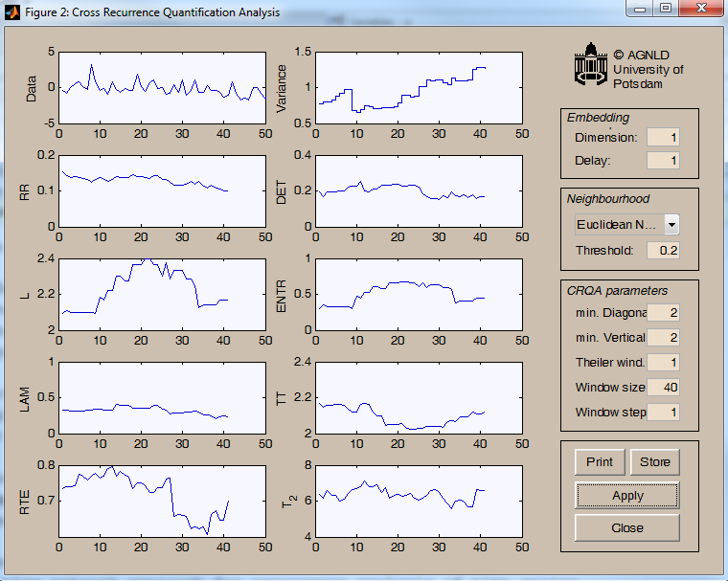Viewport: 728px width, 581px height.
Task: Click the Window size label
Action: point(610,388)
